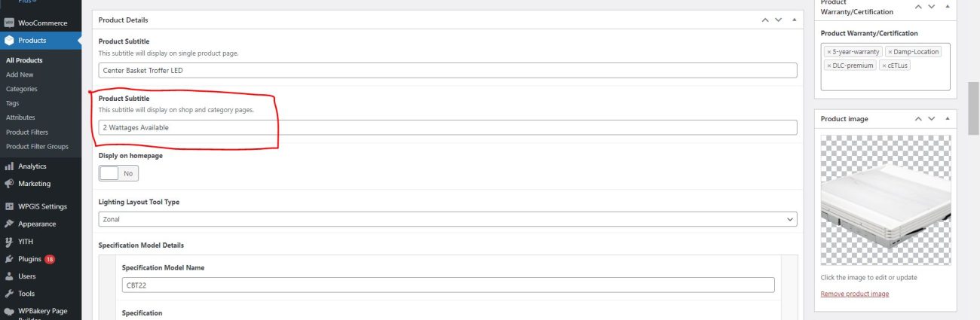Viewport: 980px width, 320px height.
Task: Click the WooCommerce sidebar icon
Action: tap(9, 23)
